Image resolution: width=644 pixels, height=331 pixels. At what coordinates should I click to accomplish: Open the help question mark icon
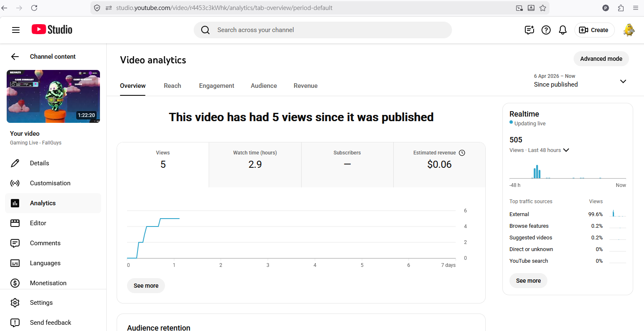pos(546,30)
